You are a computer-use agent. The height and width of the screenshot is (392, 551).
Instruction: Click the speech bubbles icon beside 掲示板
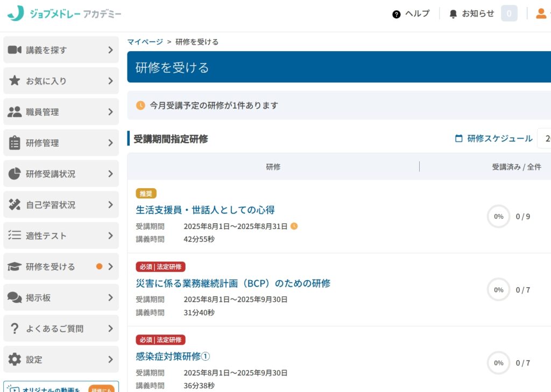pyautogui.click(x=15, y=297)
